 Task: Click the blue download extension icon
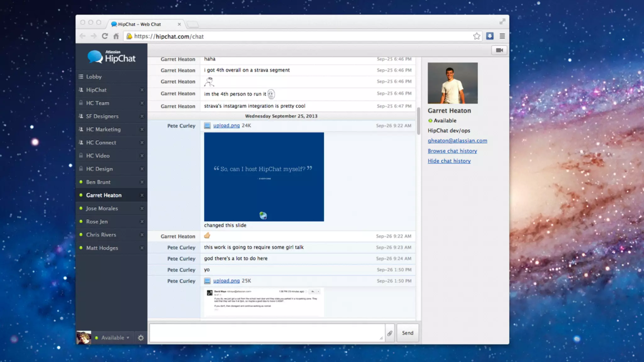pyautogui.click(x=490, y=36)
